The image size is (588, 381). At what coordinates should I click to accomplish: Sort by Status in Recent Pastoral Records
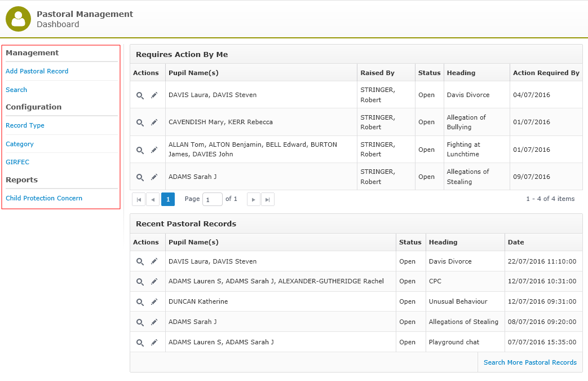(410, 242)
